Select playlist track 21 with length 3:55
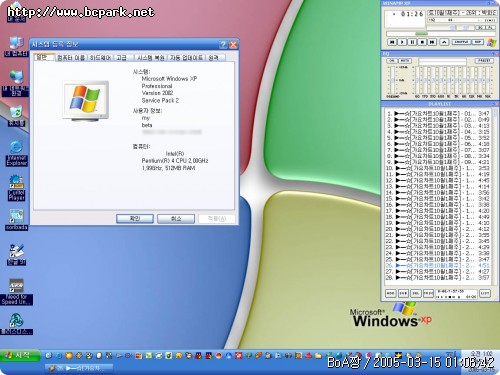The image size is (500, 375). tap(438, 235)
